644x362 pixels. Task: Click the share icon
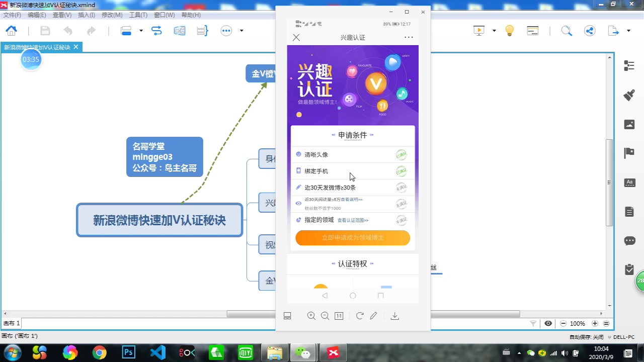(x=590, y=31)
